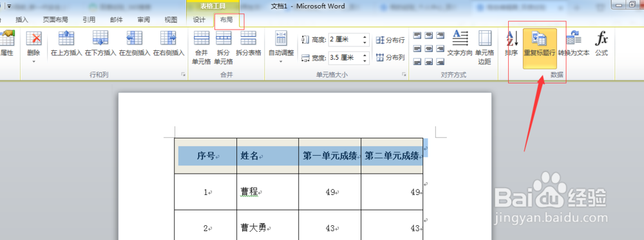This screenshot has width=644, height=240.
Task: Align center in cell
Action: tap(429, 48)
